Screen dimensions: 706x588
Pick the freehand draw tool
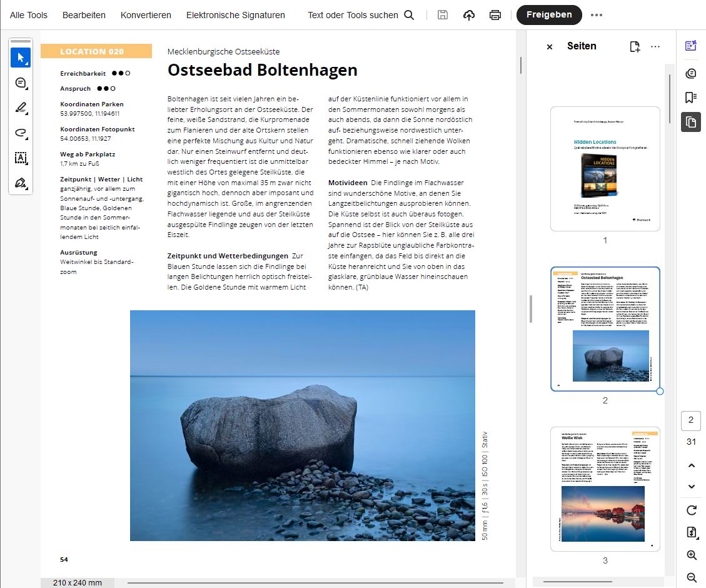click(x=20, y=133)
